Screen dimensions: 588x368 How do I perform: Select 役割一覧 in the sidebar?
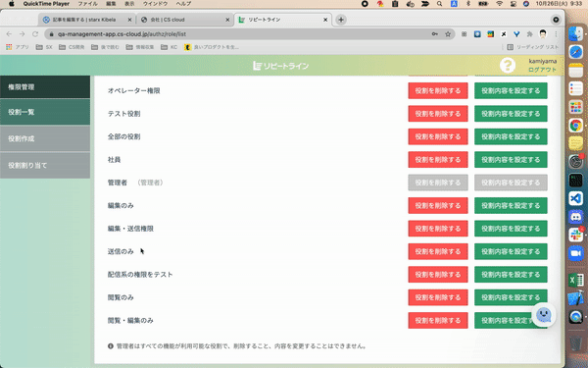coord(45,112)
